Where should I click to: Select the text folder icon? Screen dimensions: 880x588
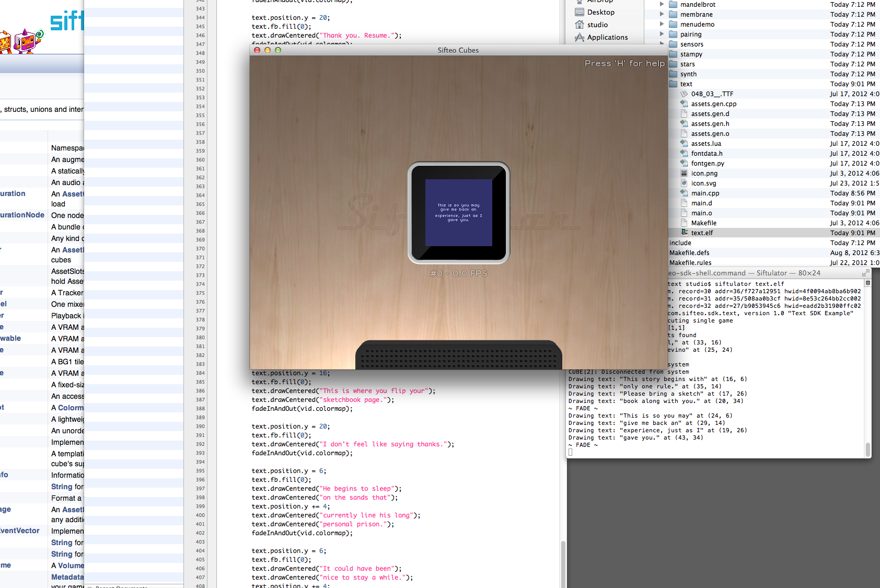tap(673, 84)
